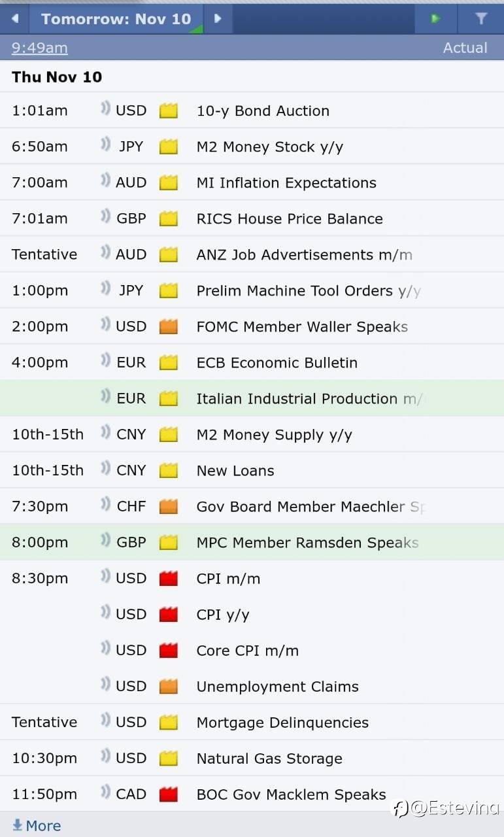The image size is (504, 837).
Task: Click red impact icon for CPI m/m
Action: tap(169, 578)
